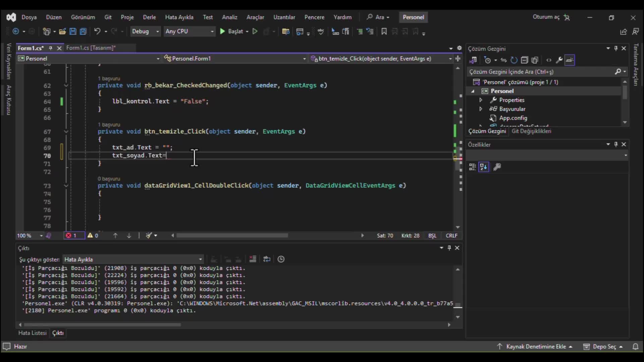
Task: Click Sync with Active Document icon
Action: (x=503, y=60)
